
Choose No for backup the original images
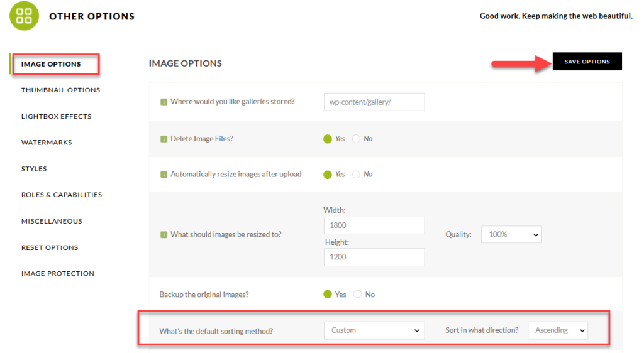pyautogui.click(x=358, y=295)
